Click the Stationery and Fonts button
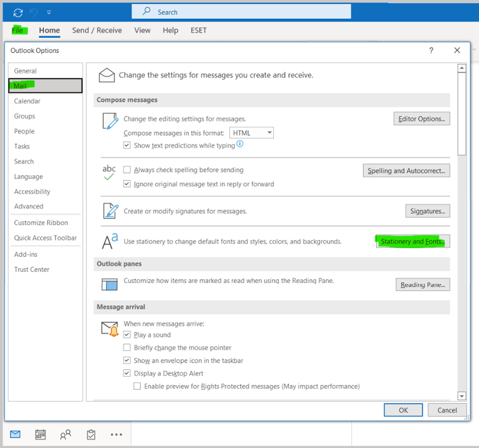This screenshot has height=448, width=479. pos(412,241)
